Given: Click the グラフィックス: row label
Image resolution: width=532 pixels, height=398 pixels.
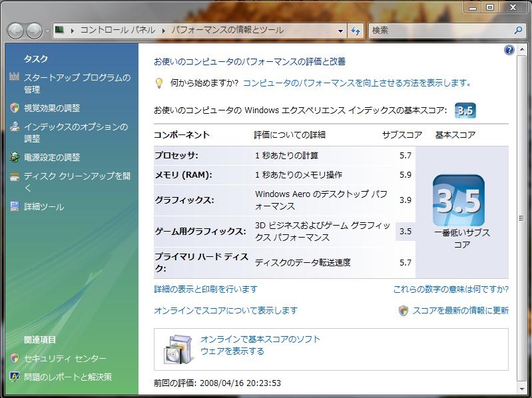Looking at the screenshot, I should pyautogui.click(x=184, y=200).
